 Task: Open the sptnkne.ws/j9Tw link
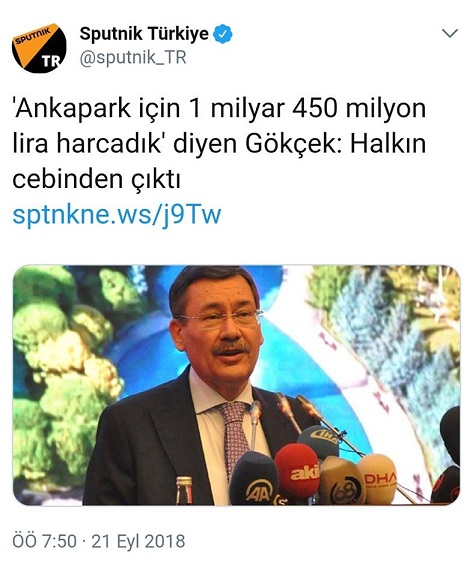point(116,214)
